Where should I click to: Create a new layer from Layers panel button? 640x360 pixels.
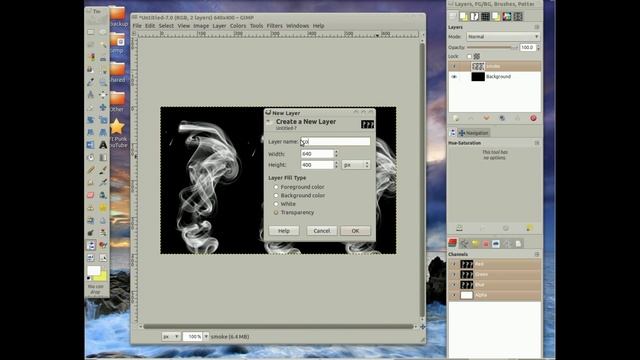coord(456,118)
